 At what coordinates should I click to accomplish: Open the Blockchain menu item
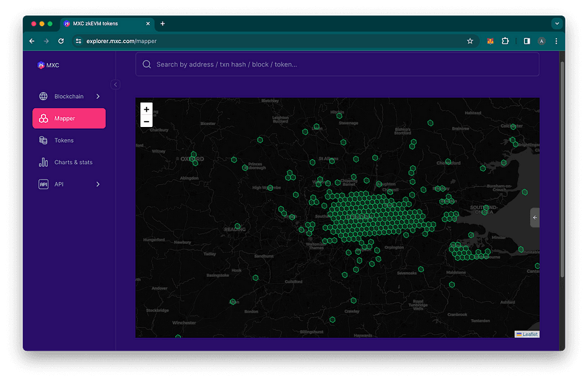tap(69, 96)
